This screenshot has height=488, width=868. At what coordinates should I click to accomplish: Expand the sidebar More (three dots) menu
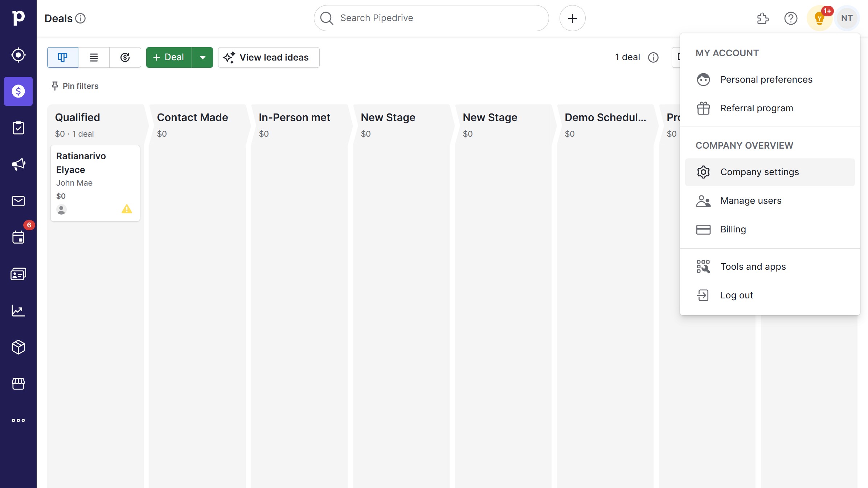tap(18, 421)
